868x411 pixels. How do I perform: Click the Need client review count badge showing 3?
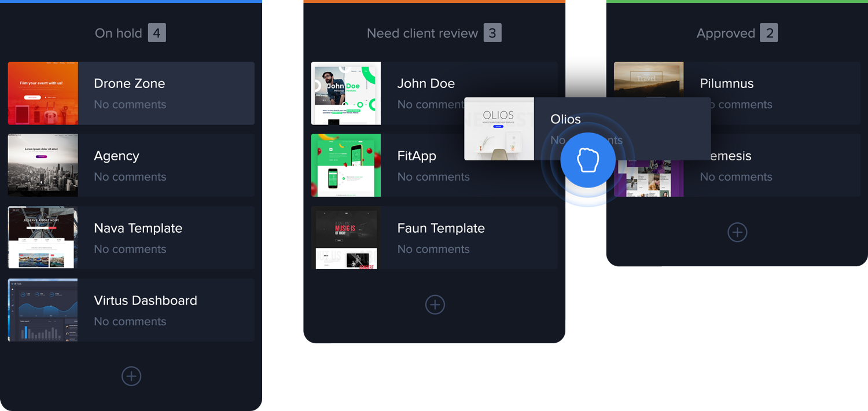point(491,32)
